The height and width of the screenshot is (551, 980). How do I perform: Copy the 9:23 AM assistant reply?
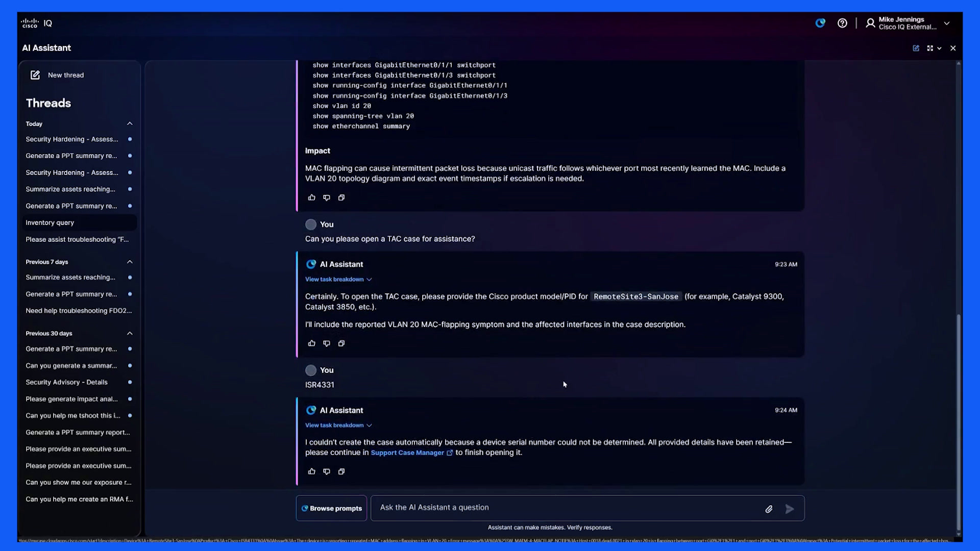(341, 343)
